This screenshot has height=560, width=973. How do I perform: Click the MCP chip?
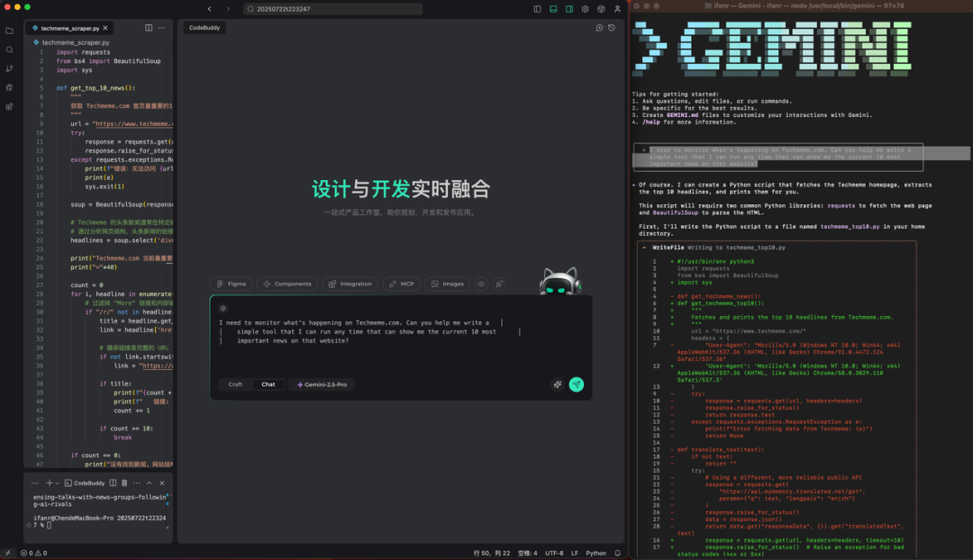click(x=402, y=284)
